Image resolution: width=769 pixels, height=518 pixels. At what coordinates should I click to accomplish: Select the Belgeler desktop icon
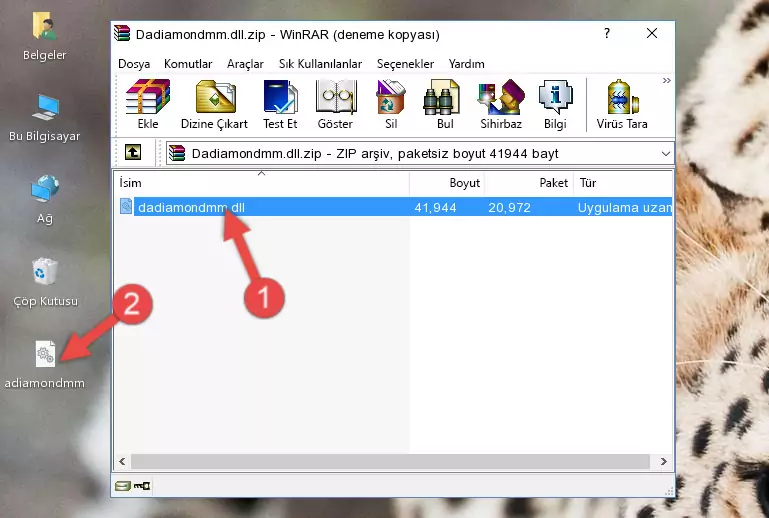point(45,36)
